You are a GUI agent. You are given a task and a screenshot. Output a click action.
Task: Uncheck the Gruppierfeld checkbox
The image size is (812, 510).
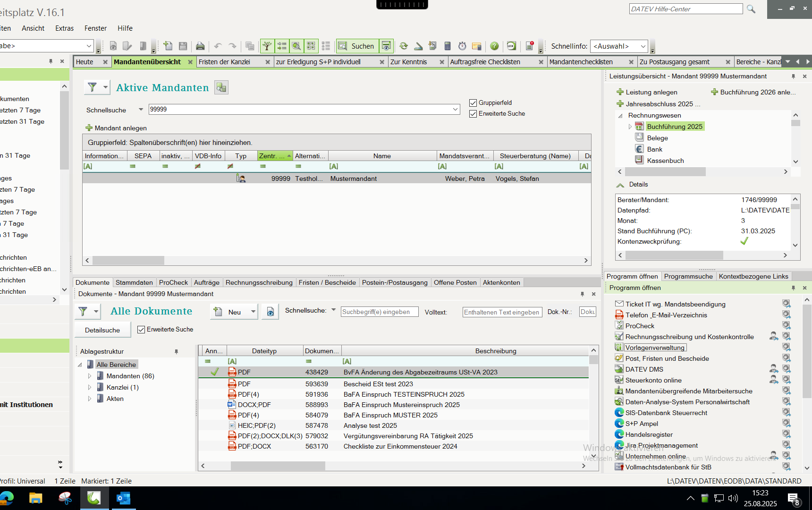(x=473, y=103)
